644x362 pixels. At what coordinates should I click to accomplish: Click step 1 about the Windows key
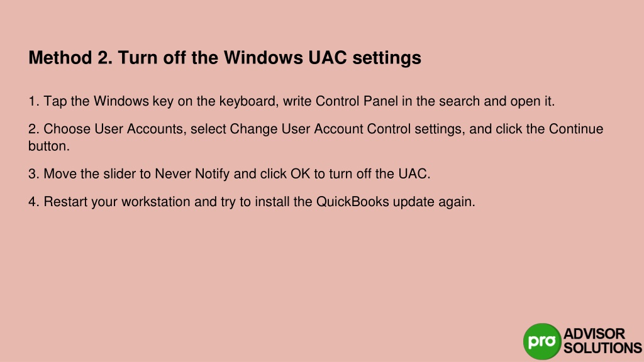[291, 101]
